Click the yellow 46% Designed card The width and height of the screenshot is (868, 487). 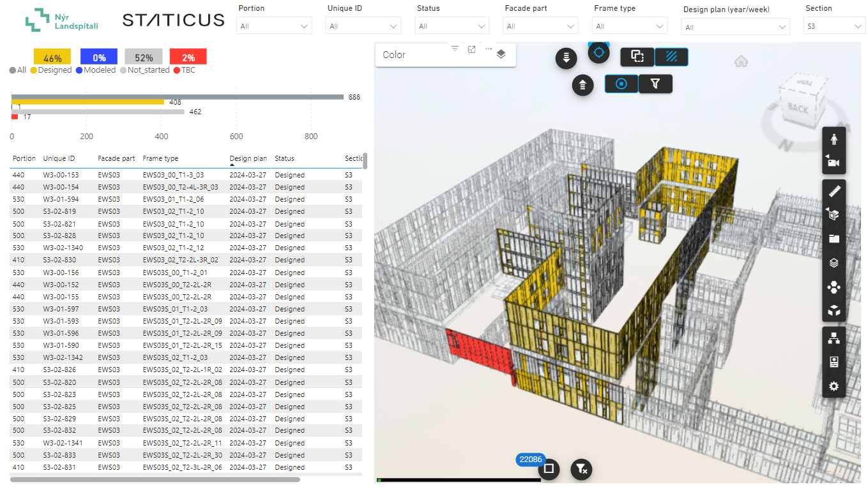[x=52, y=57]
